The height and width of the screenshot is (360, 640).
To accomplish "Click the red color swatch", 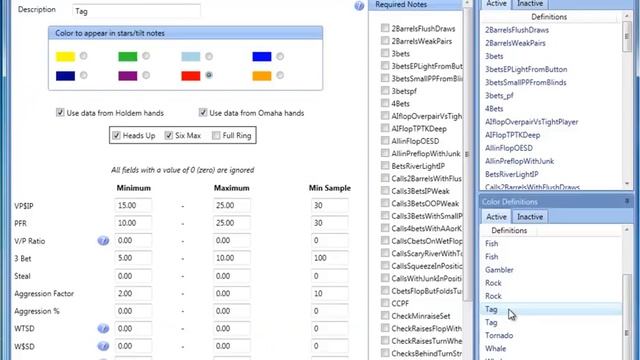I will pos(191,76).
